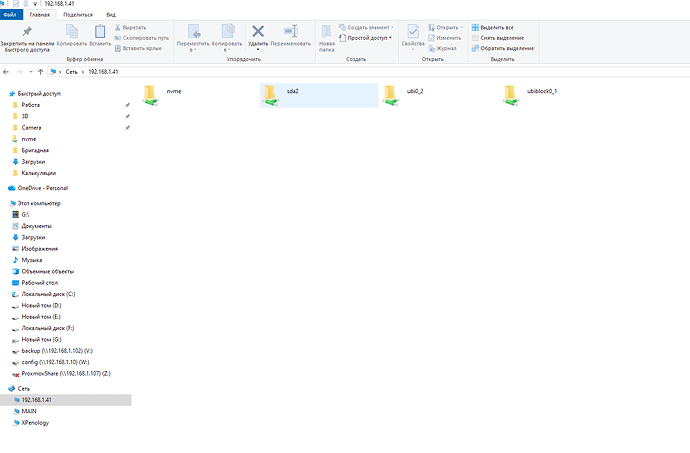Click the Copy ribbon icon
The height and width of the screenshot is (453, 690).
72,32
